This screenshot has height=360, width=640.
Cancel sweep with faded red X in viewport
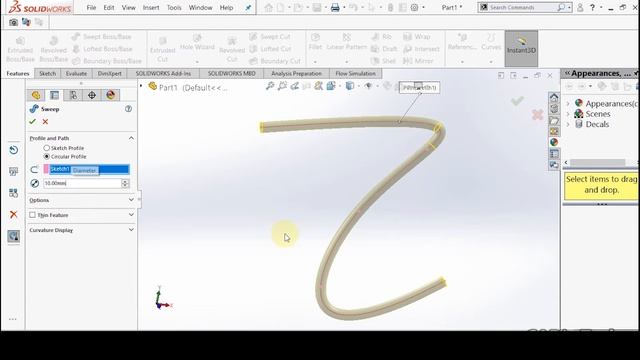[537, 115]
